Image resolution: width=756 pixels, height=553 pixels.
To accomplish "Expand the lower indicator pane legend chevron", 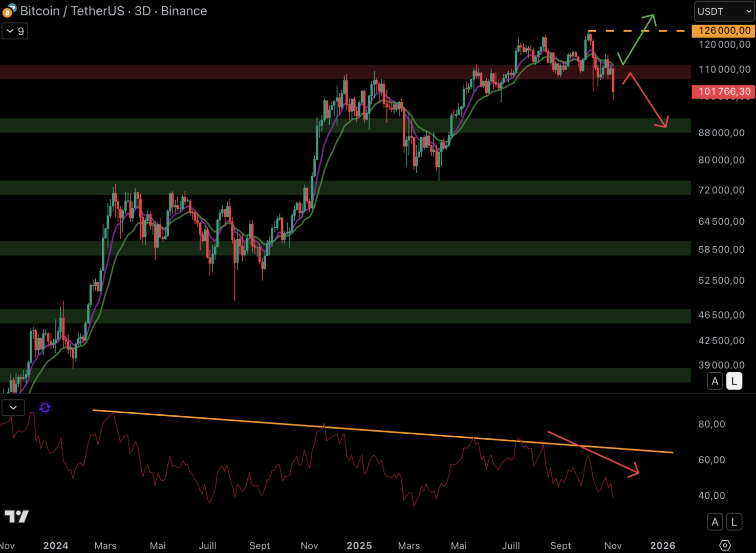I will 13,408.
